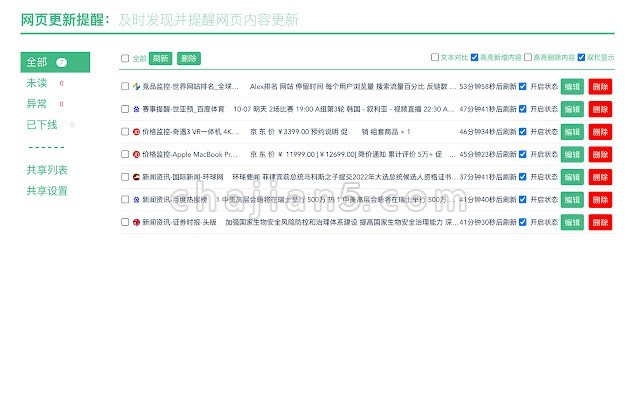This screenshot has height=400, width=640.
Task: Open 共享设置 in sidebar
Action: pyautogui.click(x=47, y=191)
